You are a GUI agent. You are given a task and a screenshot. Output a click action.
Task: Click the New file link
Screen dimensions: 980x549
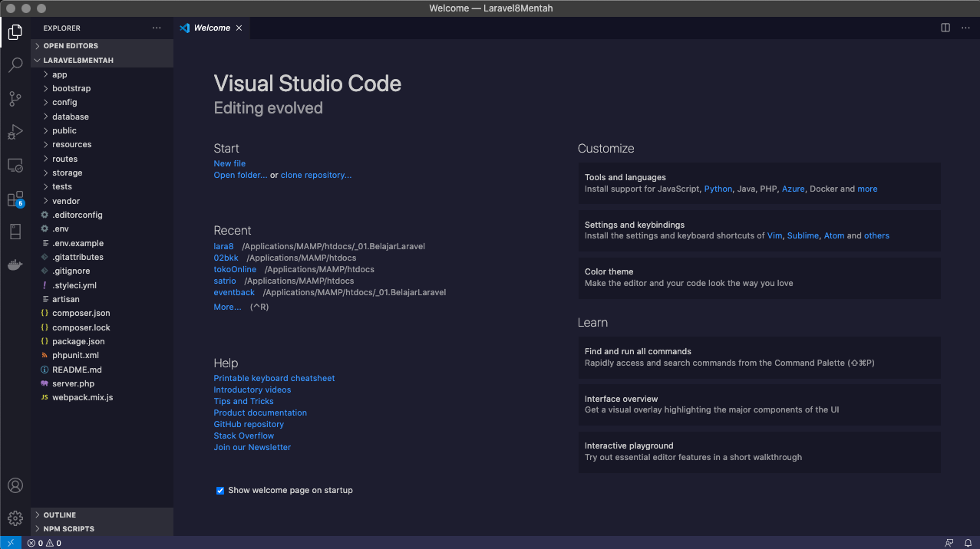(x=229, y=163)
